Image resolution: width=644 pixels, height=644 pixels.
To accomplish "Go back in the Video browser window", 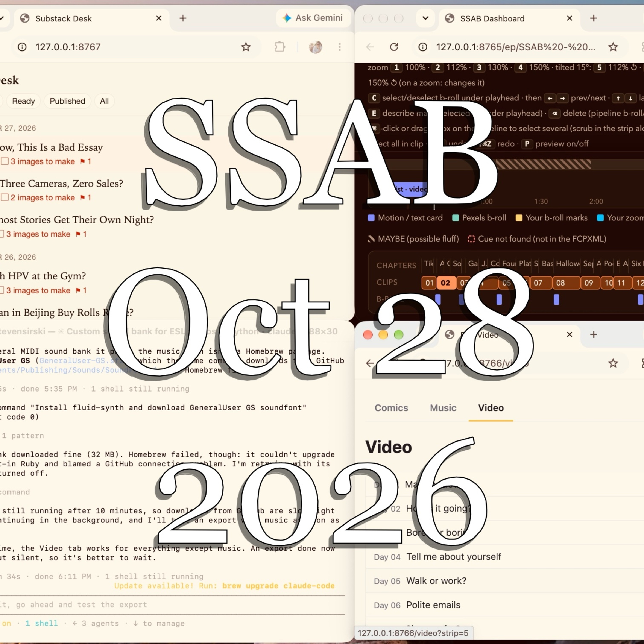I will click(370, 363).
